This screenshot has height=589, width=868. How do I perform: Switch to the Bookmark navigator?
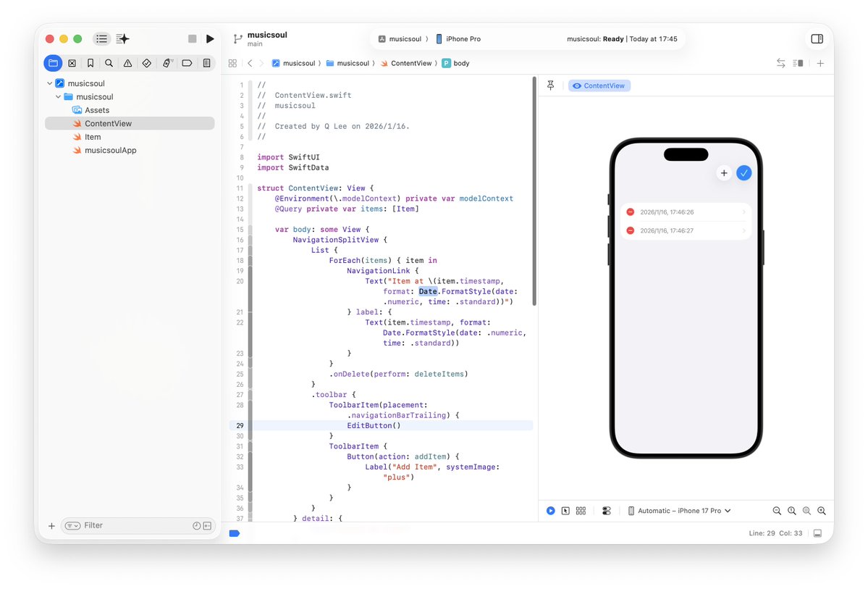[x=90, y=63]
